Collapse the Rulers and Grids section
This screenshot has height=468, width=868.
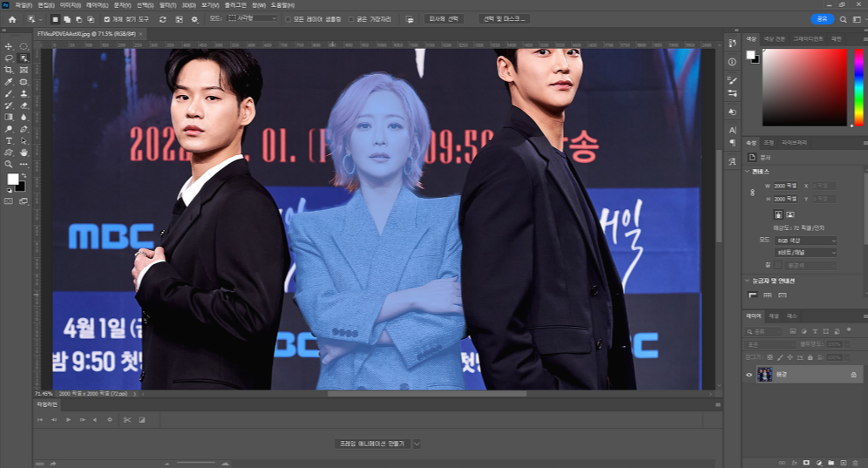[748, 281]
